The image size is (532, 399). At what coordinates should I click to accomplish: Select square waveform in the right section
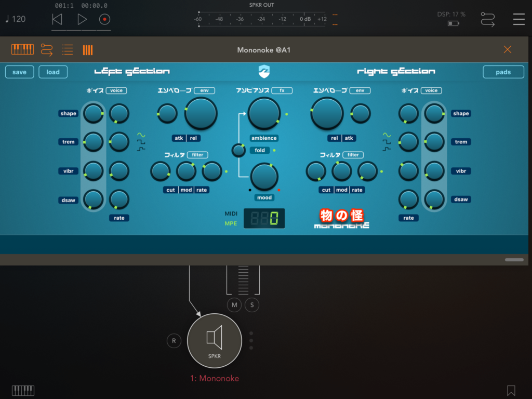(387, 142)
